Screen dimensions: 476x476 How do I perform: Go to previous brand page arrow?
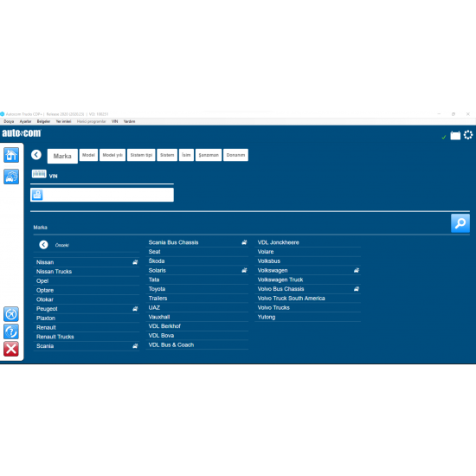tap(44, 245)
